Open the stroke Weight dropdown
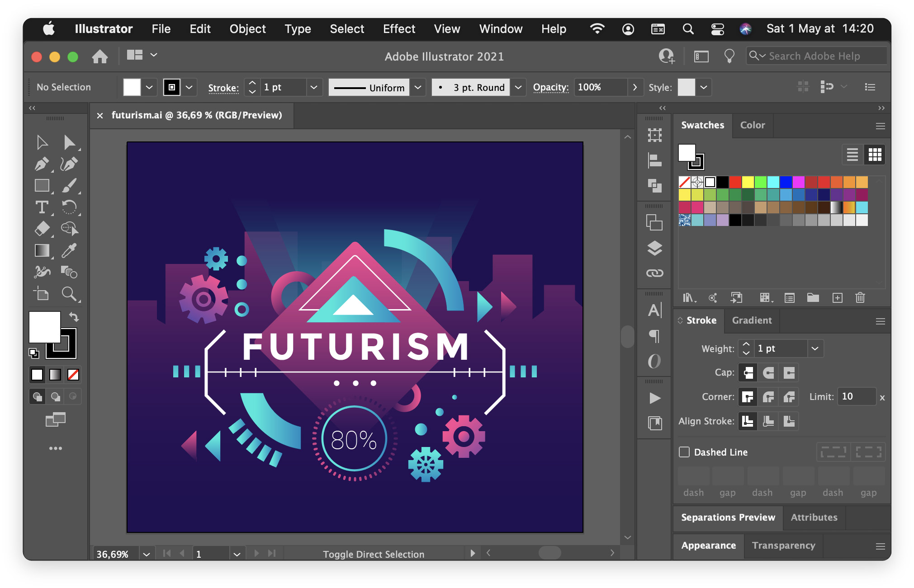Screen dimensions: 914x588 tap(815, 348)
